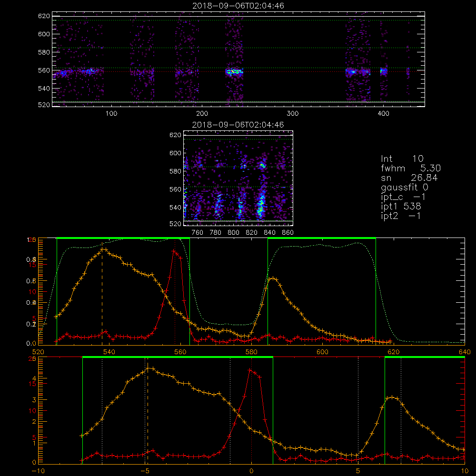This screenshot has width=476, height=476.
Task: Click the orange dashed line near 538, upper profile plot
Action: click(102, 294)
